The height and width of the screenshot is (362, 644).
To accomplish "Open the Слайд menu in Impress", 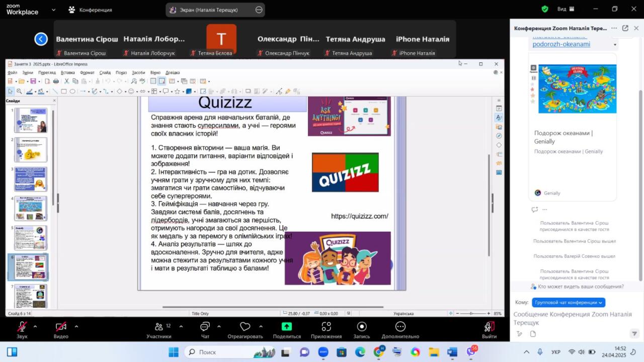I will point(105,73).
